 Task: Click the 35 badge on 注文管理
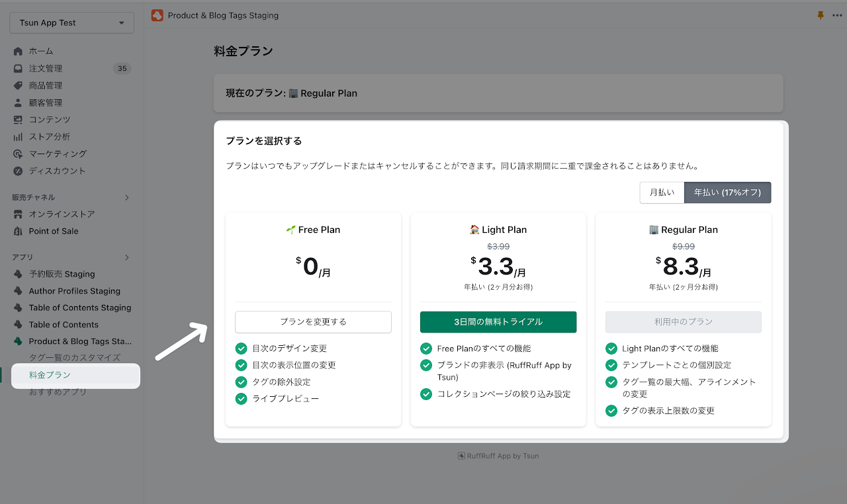tap(122, 69)
